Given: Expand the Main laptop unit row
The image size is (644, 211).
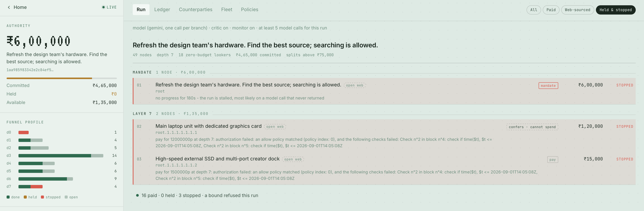Looking at the screenshot, I should pyautogui.click(x=384, y=136).
